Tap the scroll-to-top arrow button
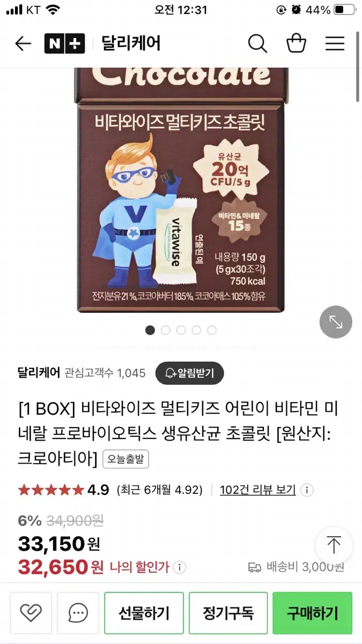 (334, 545)
